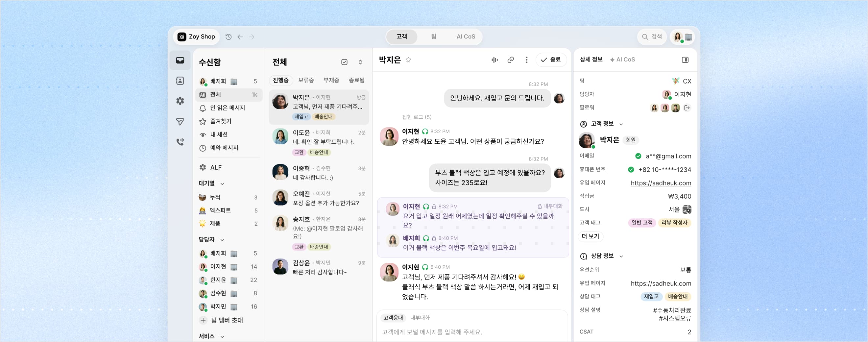Close the chat with 종료 button

click(551, 60)
